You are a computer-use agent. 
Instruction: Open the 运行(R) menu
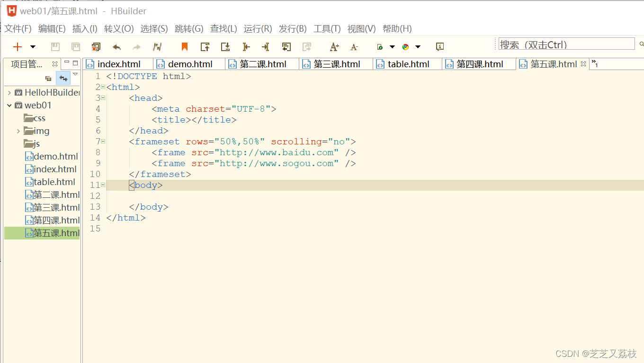click(x=258, y=29)
